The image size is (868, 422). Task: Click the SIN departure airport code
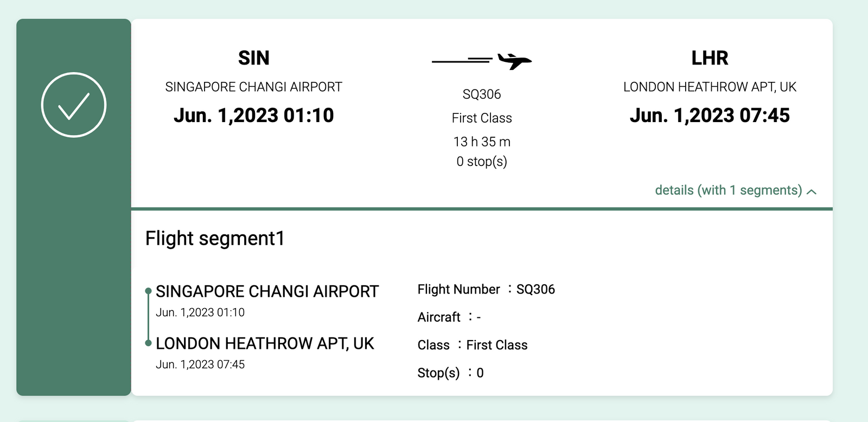click(254, 58)
